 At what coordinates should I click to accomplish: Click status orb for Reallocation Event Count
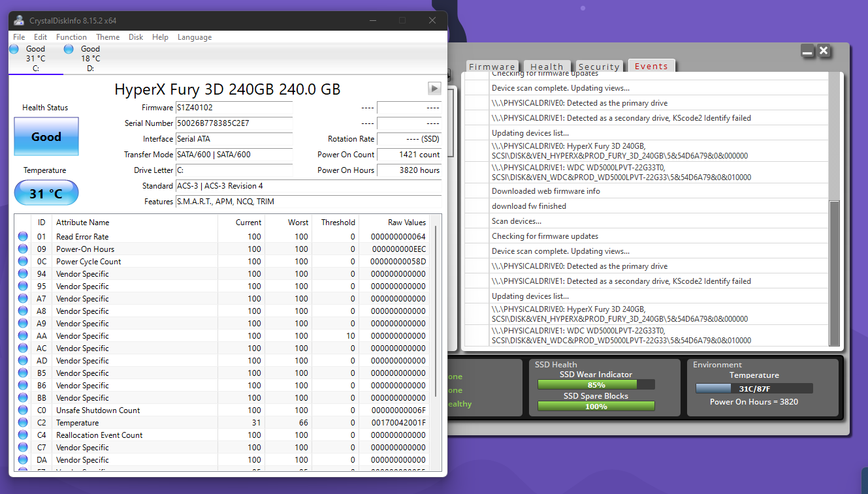pyautogui.click(x=23, y=435)
